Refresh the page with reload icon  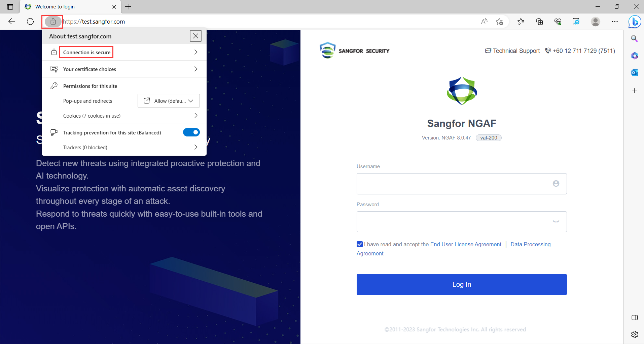pos(30,22)
